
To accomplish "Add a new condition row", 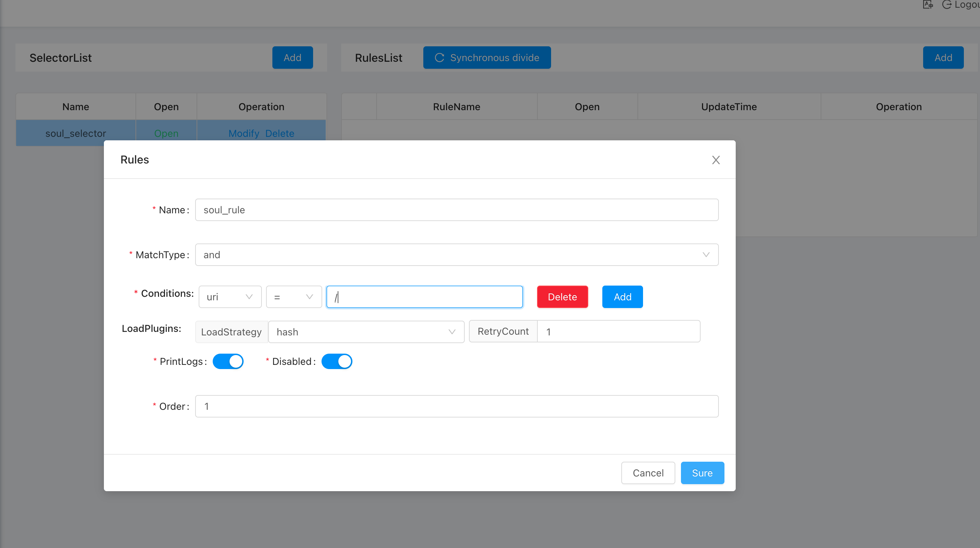I will (622, 297).
